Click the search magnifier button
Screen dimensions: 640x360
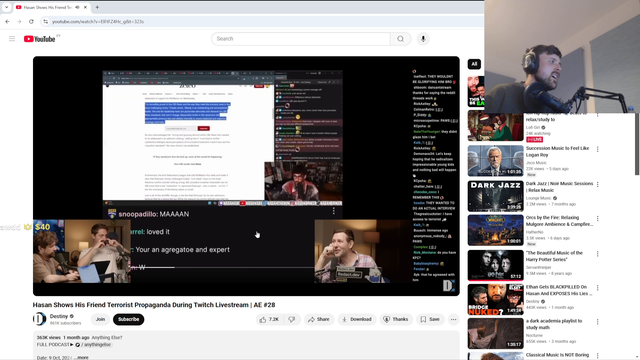pyautogui.click(x=400, y=39)
